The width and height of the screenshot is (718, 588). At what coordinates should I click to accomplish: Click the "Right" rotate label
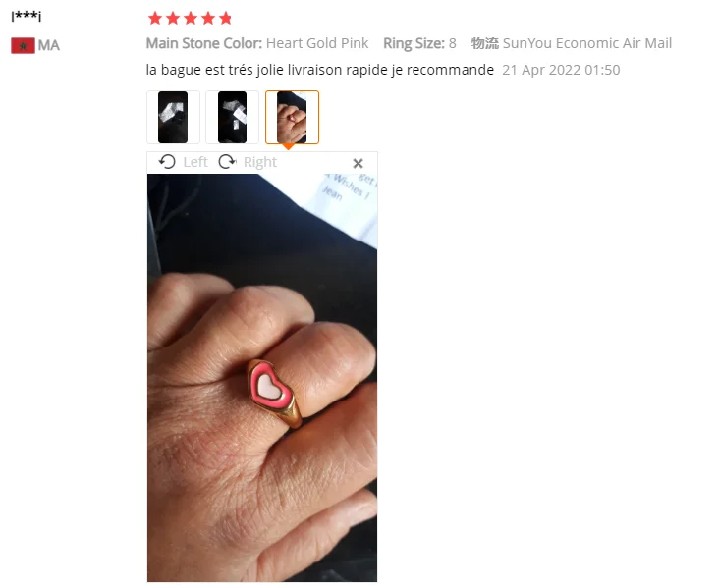[x=260, y=162]
